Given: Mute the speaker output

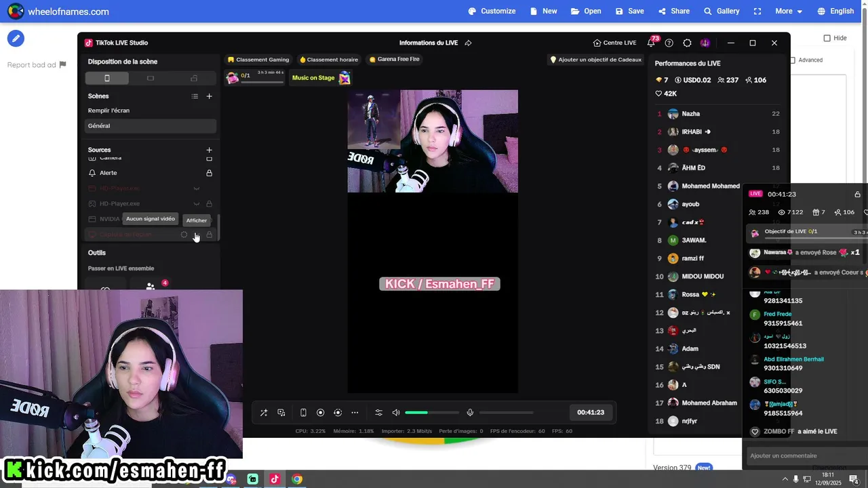Looking at the screenshot, I should (397, 413).
